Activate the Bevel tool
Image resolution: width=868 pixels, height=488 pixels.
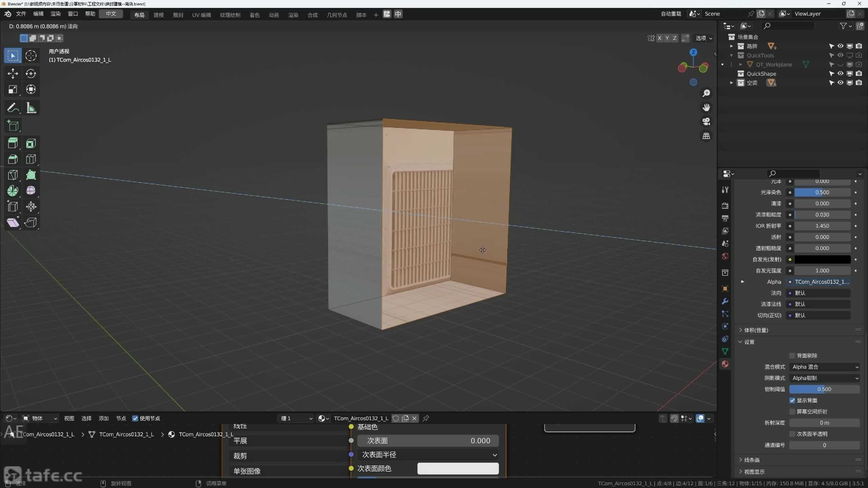click(13, 159)
